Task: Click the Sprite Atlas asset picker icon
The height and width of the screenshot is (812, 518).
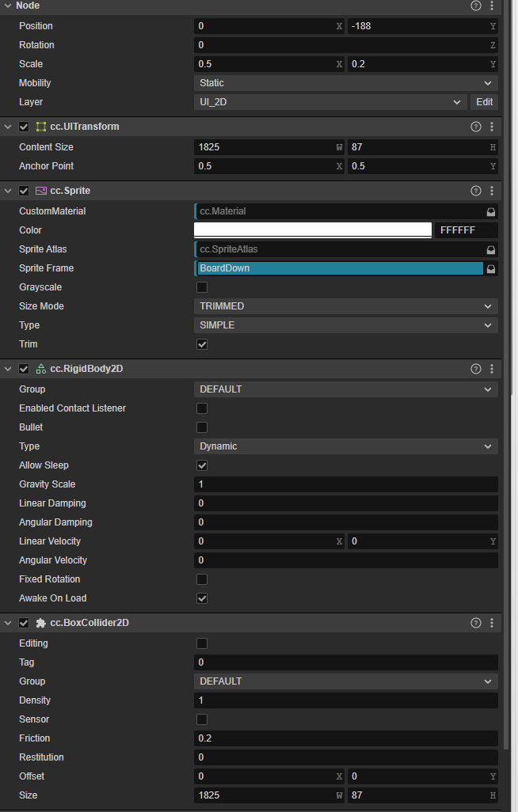Action: pyautogui.click(x=491, y=249)
